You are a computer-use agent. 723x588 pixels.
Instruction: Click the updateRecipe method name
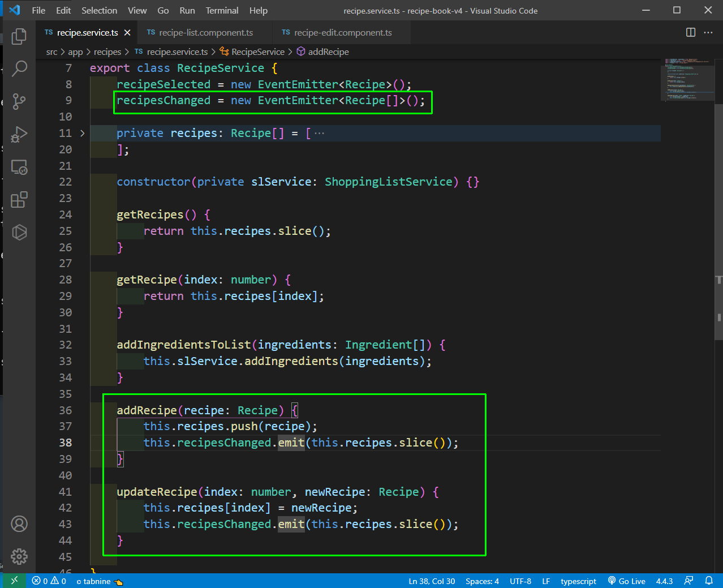coord(157,492)
